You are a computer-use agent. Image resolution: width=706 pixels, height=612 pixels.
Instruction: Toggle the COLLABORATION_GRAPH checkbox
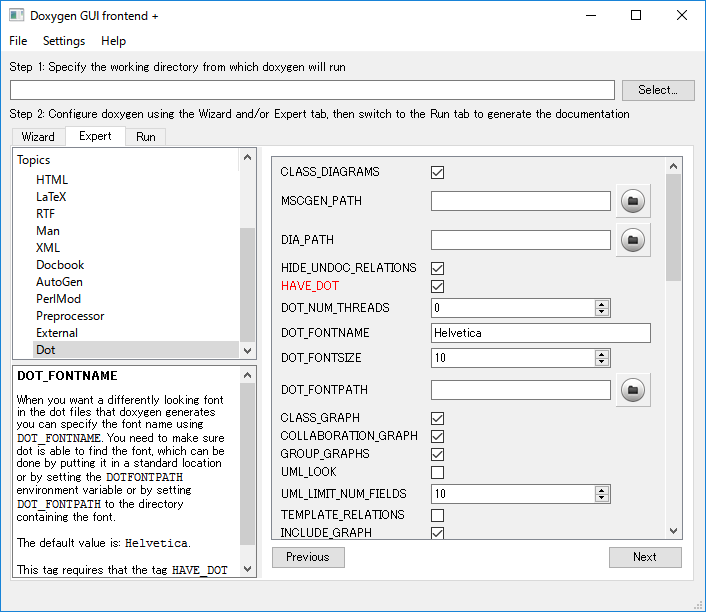(437, 436)
